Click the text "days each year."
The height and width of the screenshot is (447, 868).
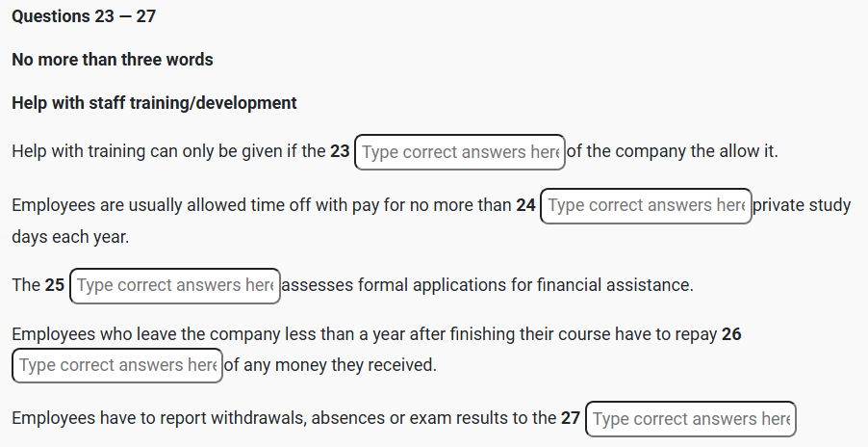pyautogui.click(x=69, y=236)
